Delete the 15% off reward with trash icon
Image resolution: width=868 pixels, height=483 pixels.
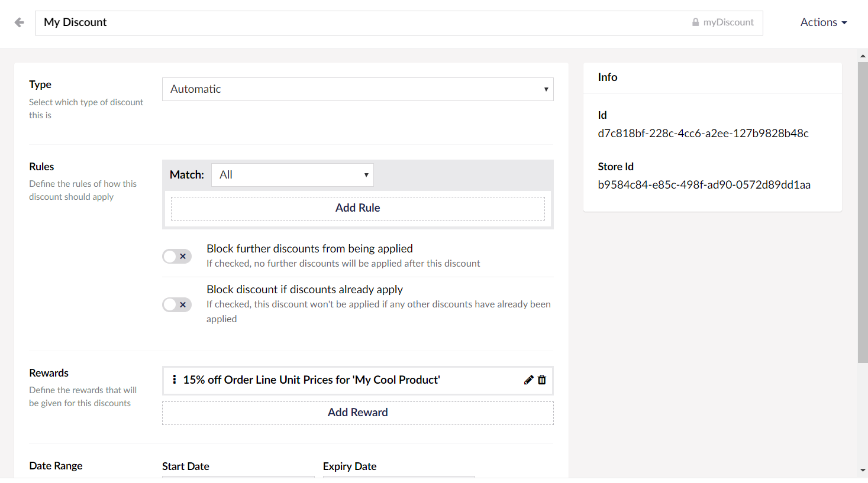point(542,380)
